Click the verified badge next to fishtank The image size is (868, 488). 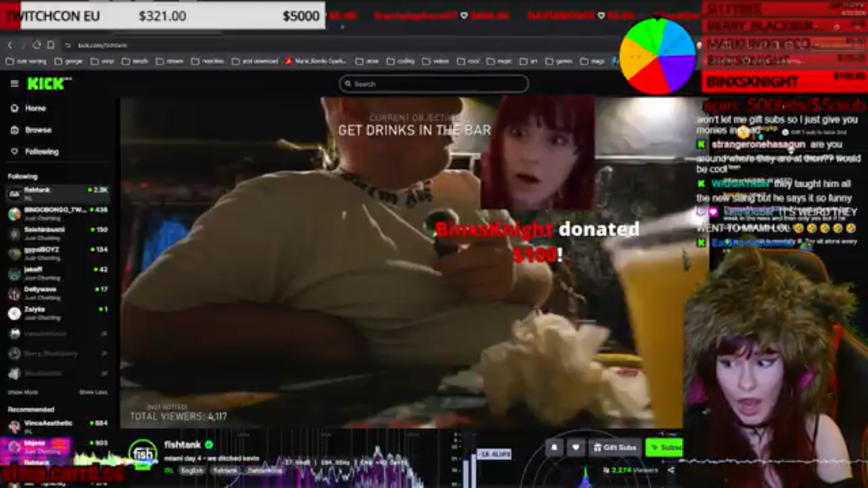[209, 444]
